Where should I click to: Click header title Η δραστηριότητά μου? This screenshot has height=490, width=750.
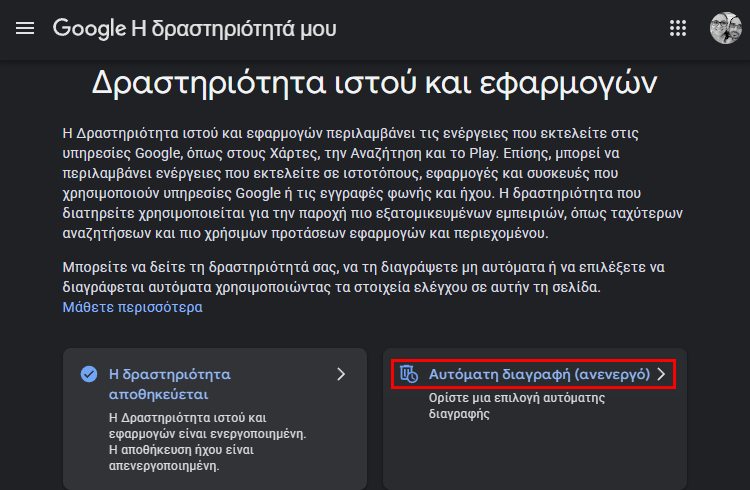click(234, 29)
